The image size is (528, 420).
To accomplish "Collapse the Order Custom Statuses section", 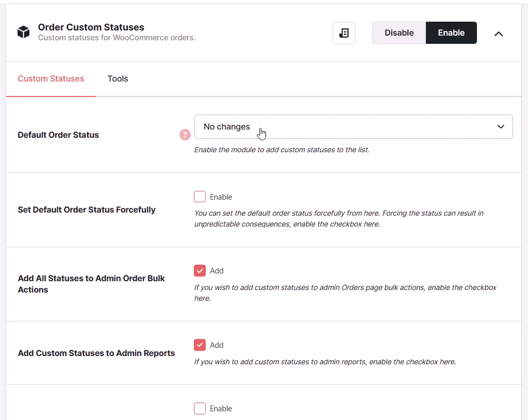I will click(x=499, y=34).
